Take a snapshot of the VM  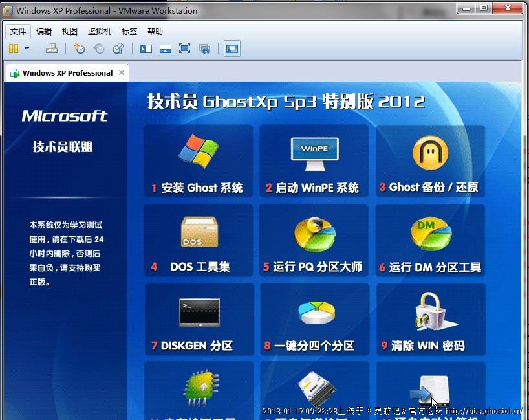pyautogui.click(x=79, y=49)
